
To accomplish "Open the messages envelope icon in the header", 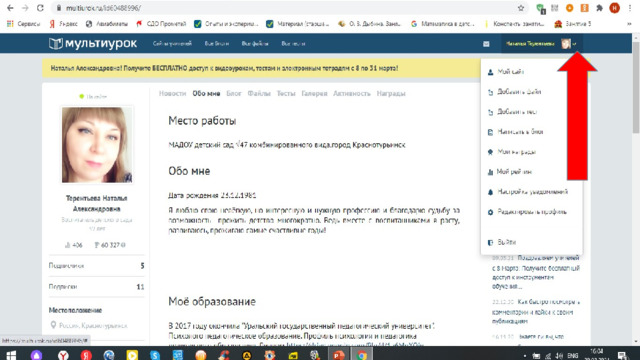I will (486, 44).
